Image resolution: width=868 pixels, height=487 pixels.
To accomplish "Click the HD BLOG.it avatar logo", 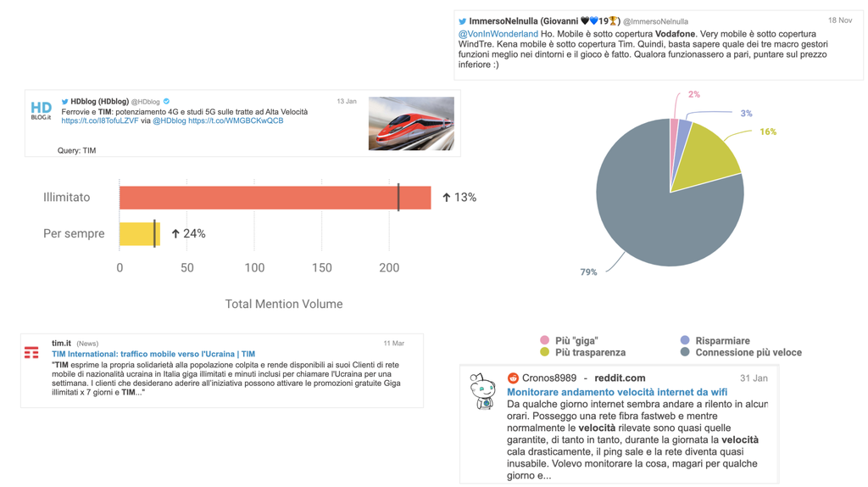I will [x=41, y=110].
